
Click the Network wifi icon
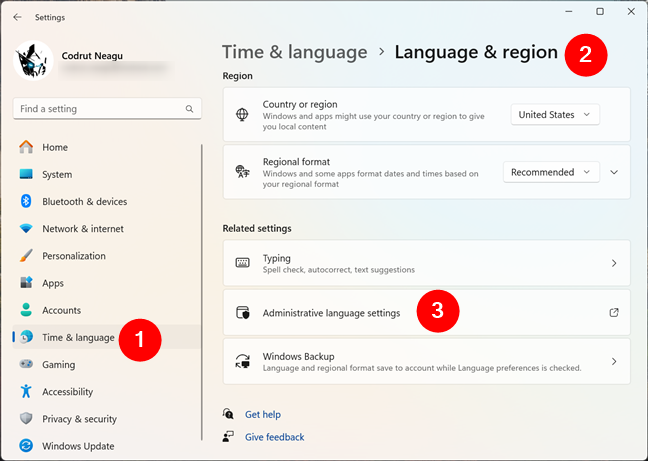pyautogui.click(x=26, y=228)
